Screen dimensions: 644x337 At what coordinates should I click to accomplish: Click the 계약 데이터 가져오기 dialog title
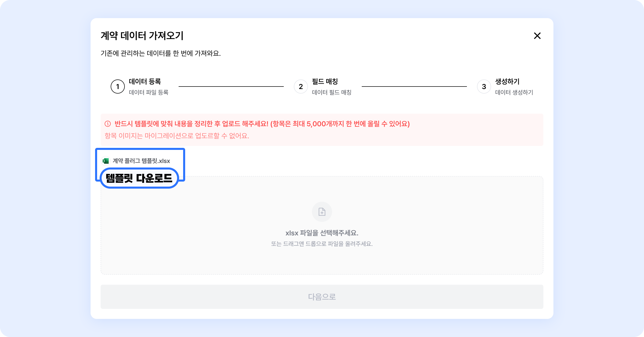(142, 36)
